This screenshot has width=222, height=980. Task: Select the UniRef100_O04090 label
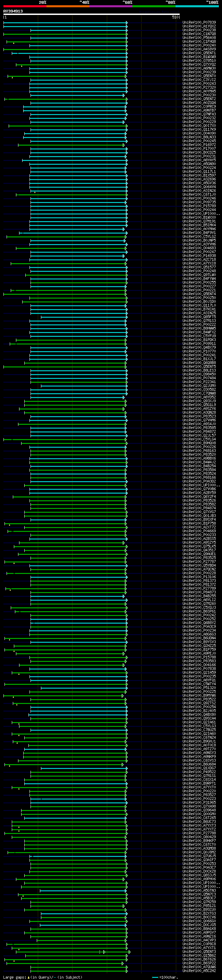[x=199, y=133]
